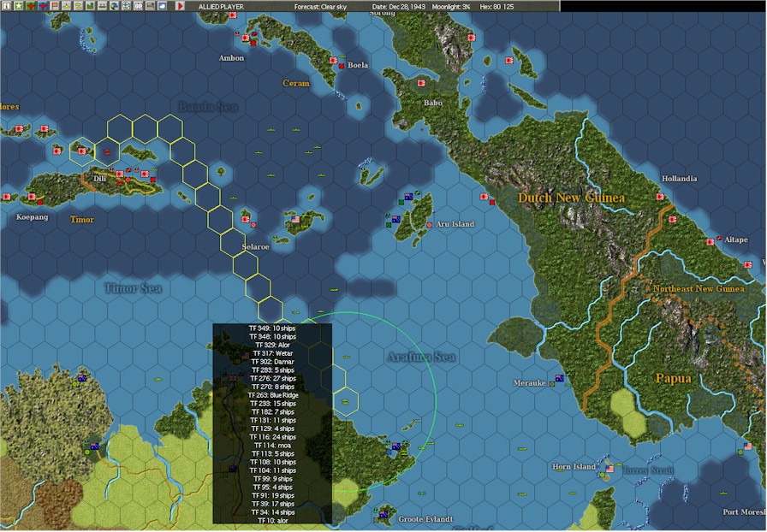Click the white star icon on green
767x532 pixels.
click(18, 6)
